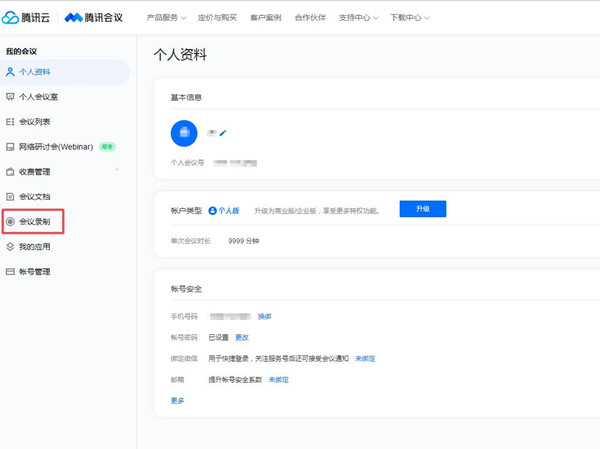
Task: Click 换绑 next to the phone number
Action: click(265, 316)
